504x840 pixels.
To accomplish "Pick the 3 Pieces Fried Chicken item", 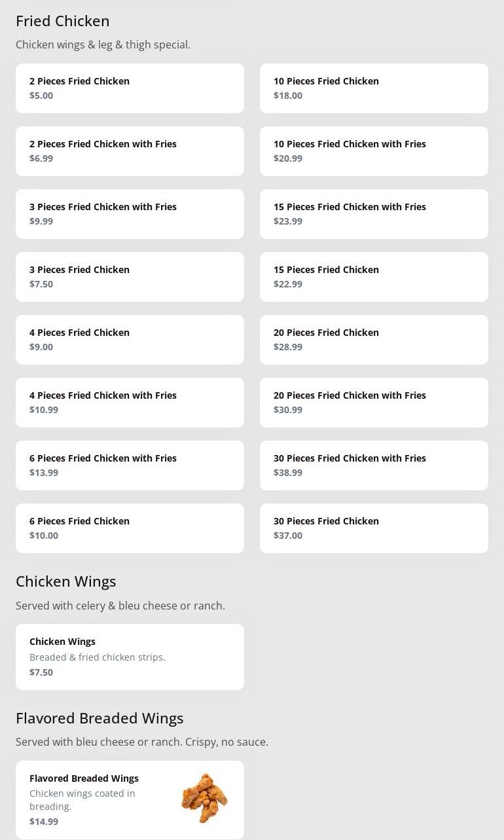I will click(130, 277).
